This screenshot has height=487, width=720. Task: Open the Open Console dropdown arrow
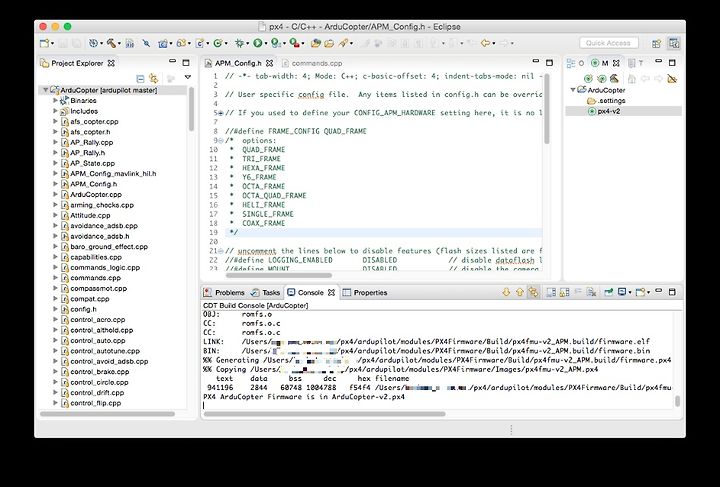point(648,292)
